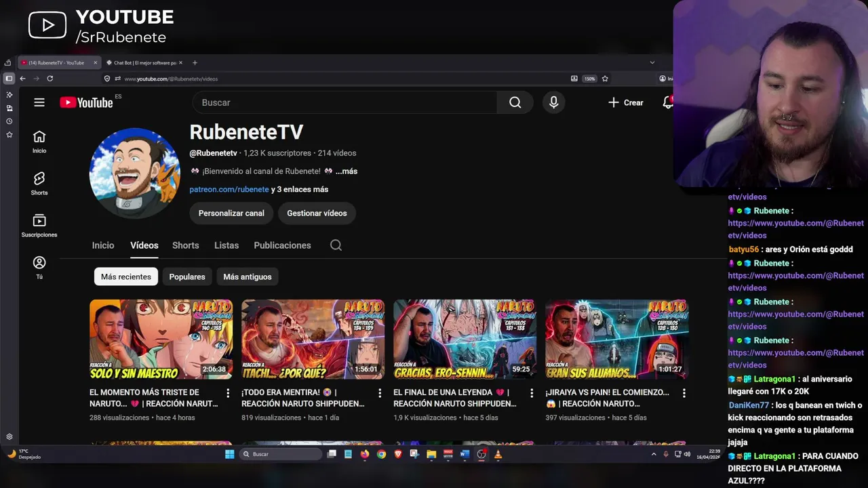The image size is (868, 488).
Task: Open patreon.com/rubenete link
Action: click(x=229, y=190)
